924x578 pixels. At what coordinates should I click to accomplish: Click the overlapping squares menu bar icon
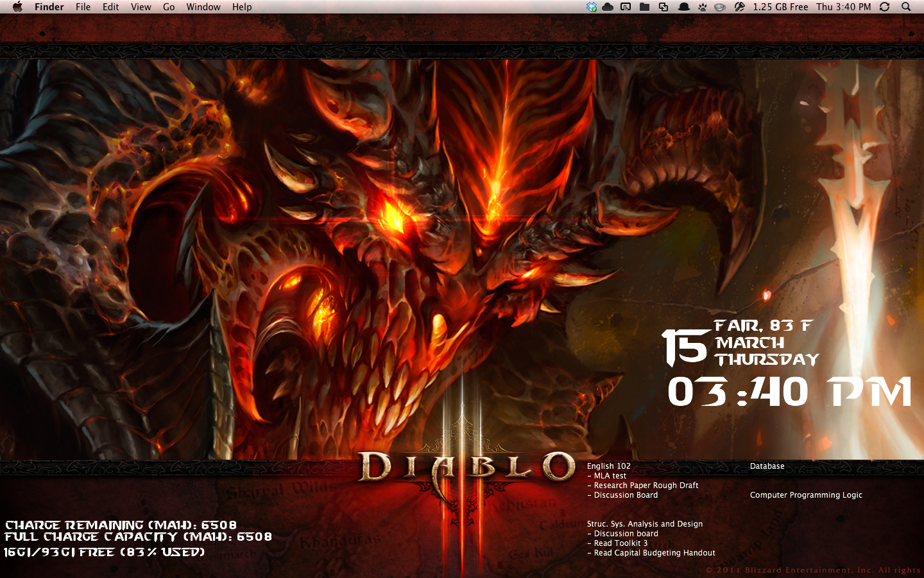[663, 7]
